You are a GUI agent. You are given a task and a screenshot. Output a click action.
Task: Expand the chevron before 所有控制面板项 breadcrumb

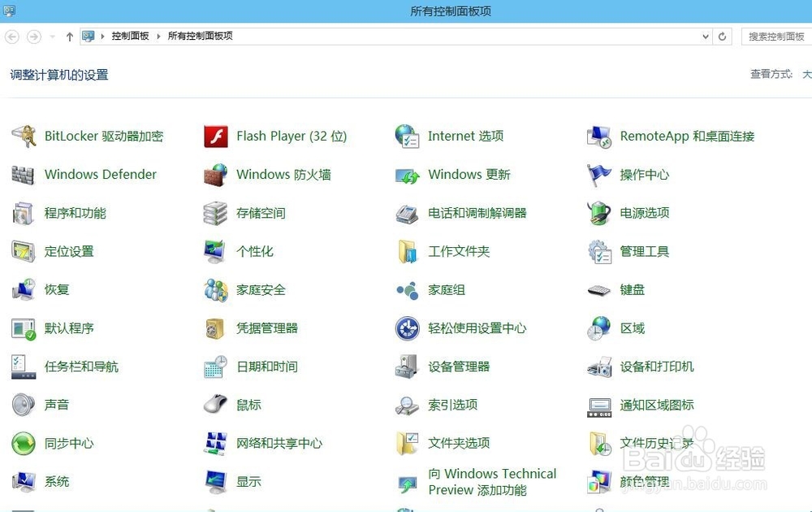coord(158,37)
